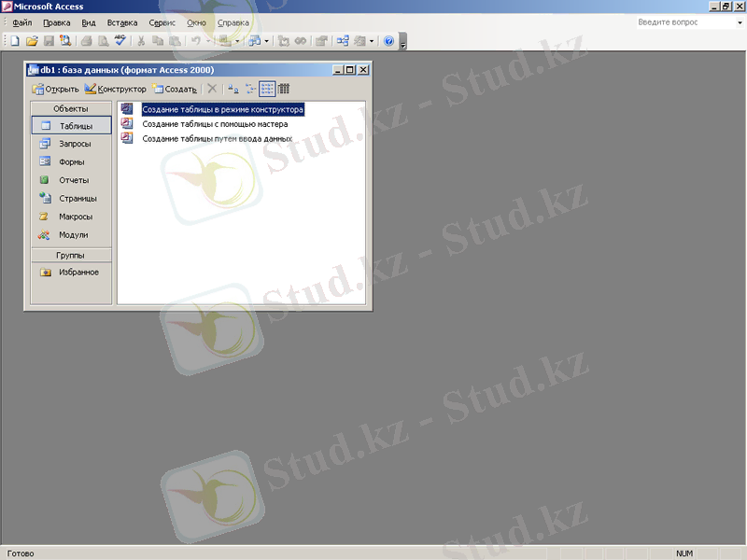Image resolution: width=747 pixels, height=560 pixels.
Task: Open the Office Links dropdown arrow
Action: [x=237, y=41]
